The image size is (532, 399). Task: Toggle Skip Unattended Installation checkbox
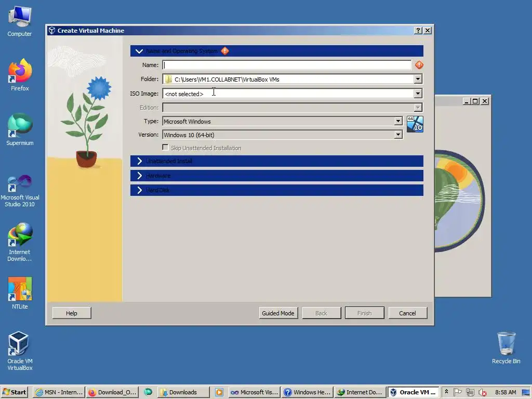click(166, 148)
